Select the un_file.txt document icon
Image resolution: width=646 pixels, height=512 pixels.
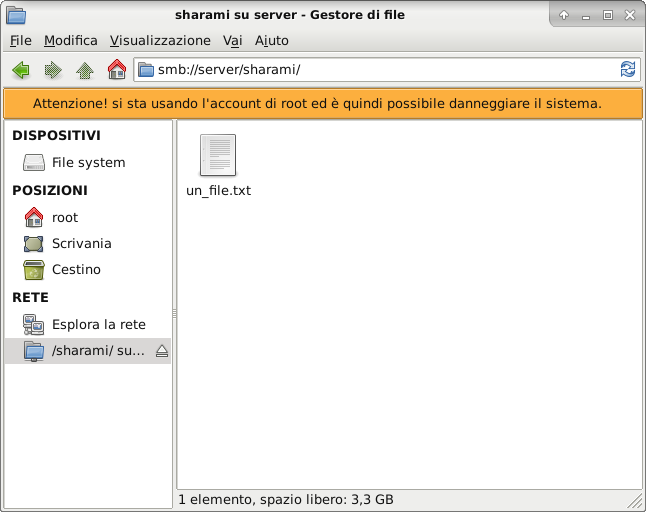pyautogui.click(x=218, y=155)
